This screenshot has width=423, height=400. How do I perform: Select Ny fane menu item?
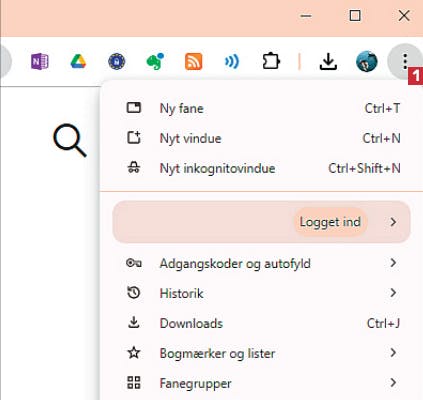(261, 108)
